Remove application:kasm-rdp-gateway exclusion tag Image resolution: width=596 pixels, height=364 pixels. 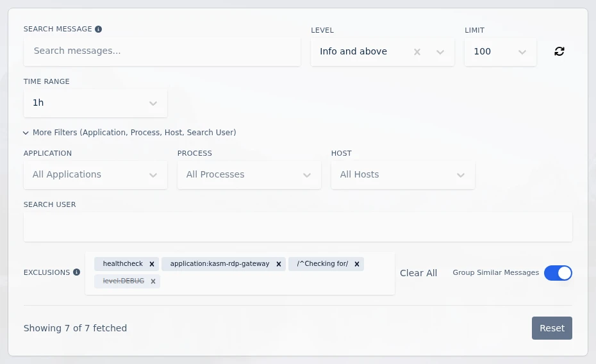(x=279, y=264)
